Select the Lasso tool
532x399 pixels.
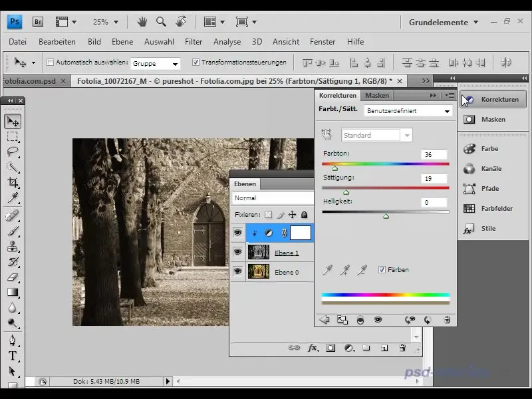click(13, 152)
